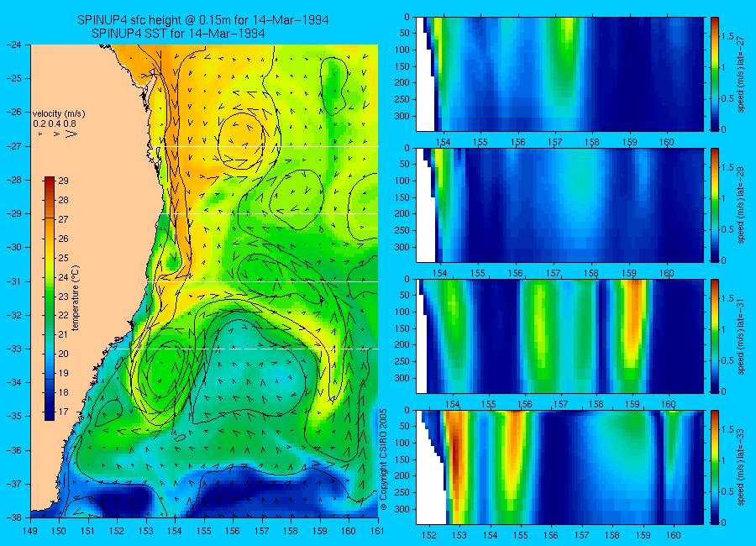Click the 149 longitude label under the map

pyautogui.click(x=30, y=531)
